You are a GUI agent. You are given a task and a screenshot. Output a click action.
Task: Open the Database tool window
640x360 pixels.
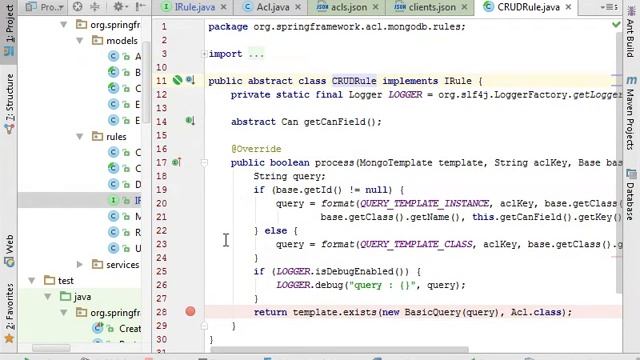pyautogui.click(x=631, y=195)
